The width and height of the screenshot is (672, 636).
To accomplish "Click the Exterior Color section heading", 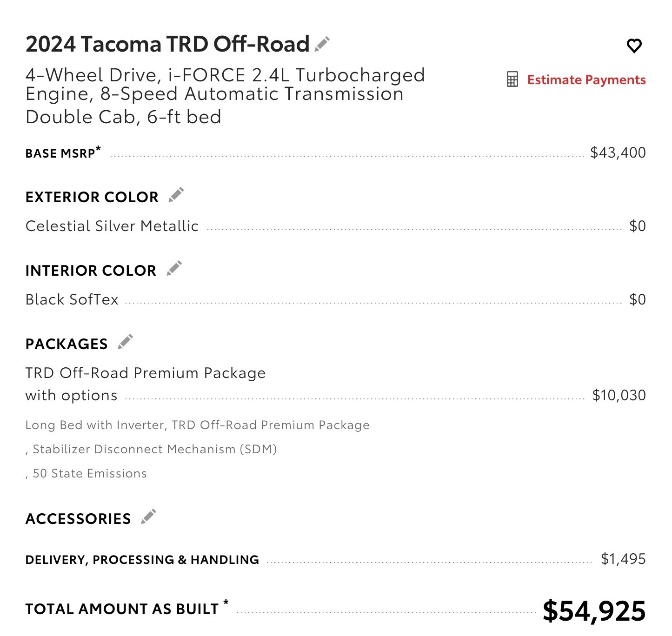I will [x=92, y=197].
